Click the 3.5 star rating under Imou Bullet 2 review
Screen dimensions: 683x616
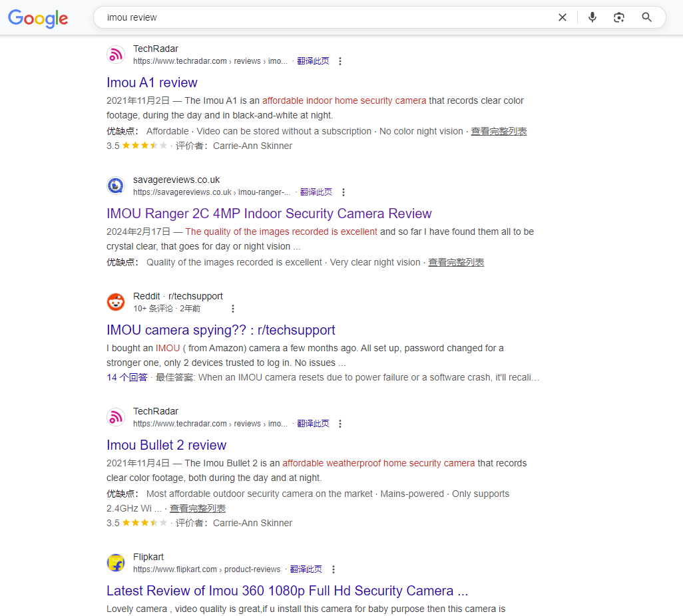pyautogui.click(x=136, y=524)
